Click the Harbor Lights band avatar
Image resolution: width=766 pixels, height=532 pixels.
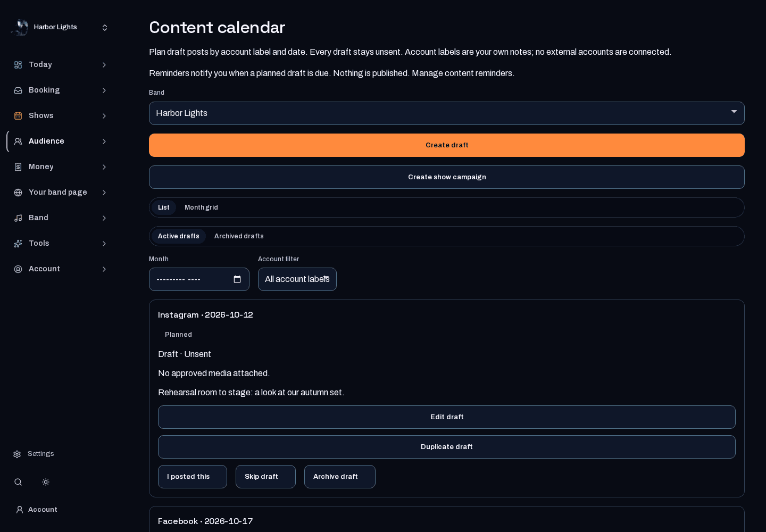pyautogui.click(x=19, y=28)
